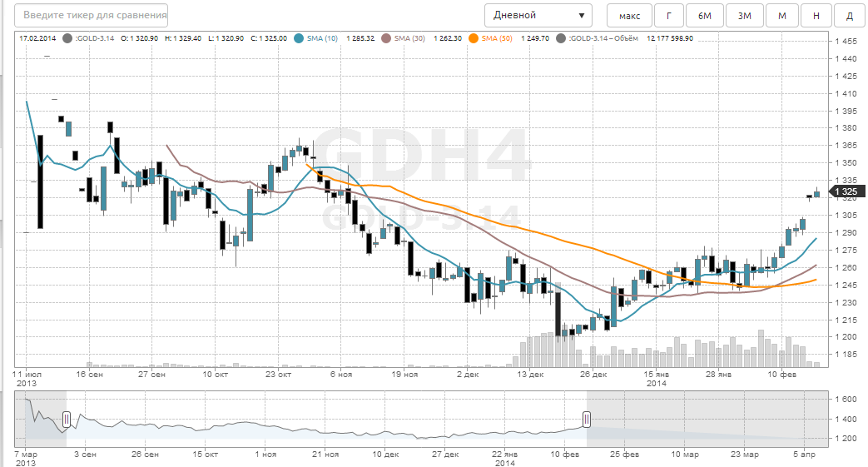
Task: Toggle the GOLD-3.14 series gray legend dot
Action: pyautogui.click(x=67, y=38)
